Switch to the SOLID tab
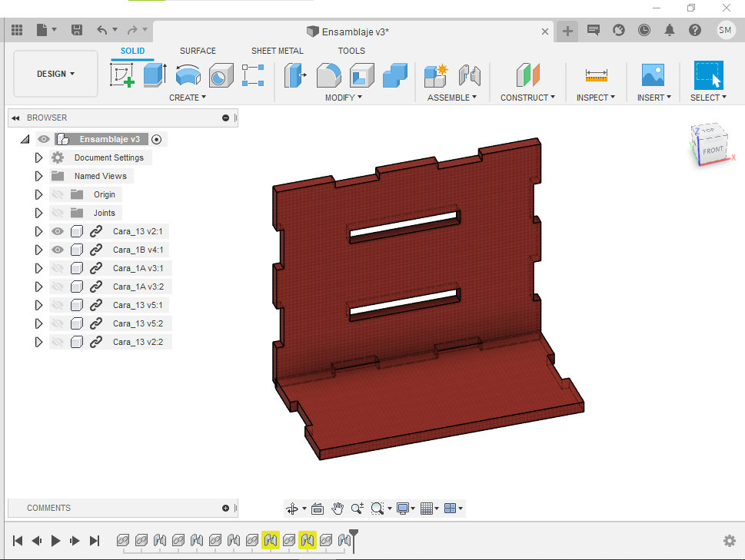This screenshot has width=745, height=560. pyautogui.click(x=132, y=51)
